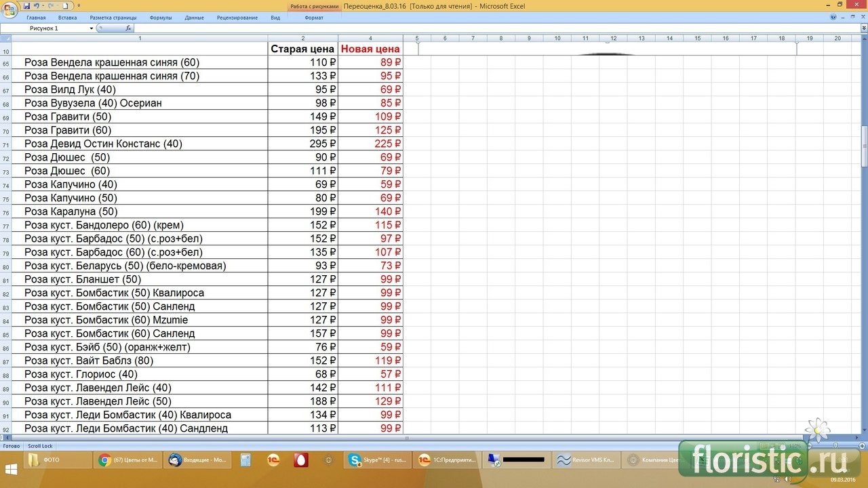Open the Excel help question icon
868x488 pixels.
click(x=835, y=18)
